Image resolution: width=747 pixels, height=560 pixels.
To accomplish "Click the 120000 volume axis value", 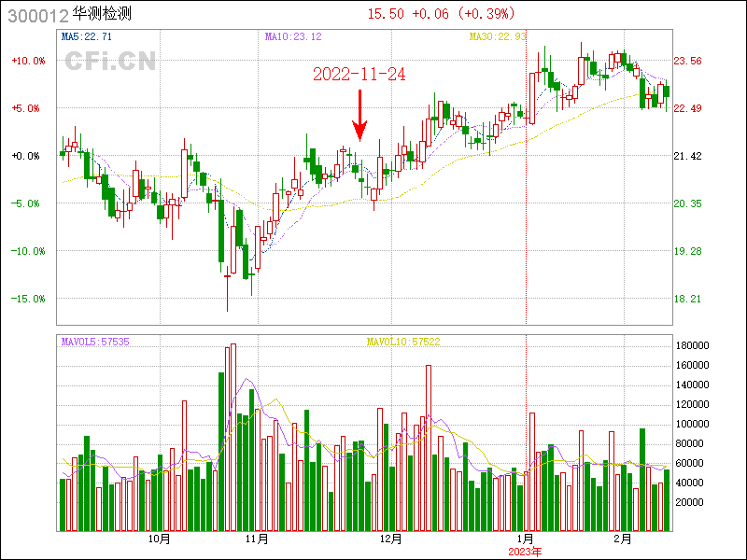I will (x=693, y=404).
